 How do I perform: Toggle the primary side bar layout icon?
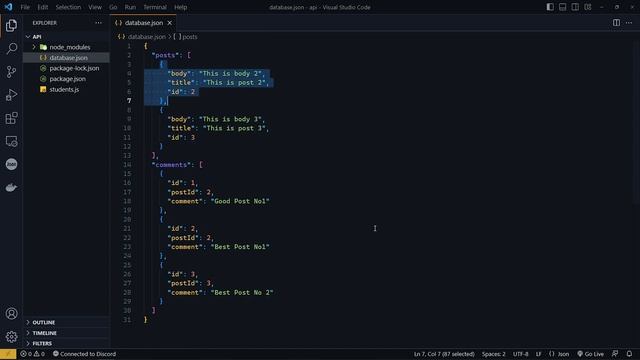550,7
